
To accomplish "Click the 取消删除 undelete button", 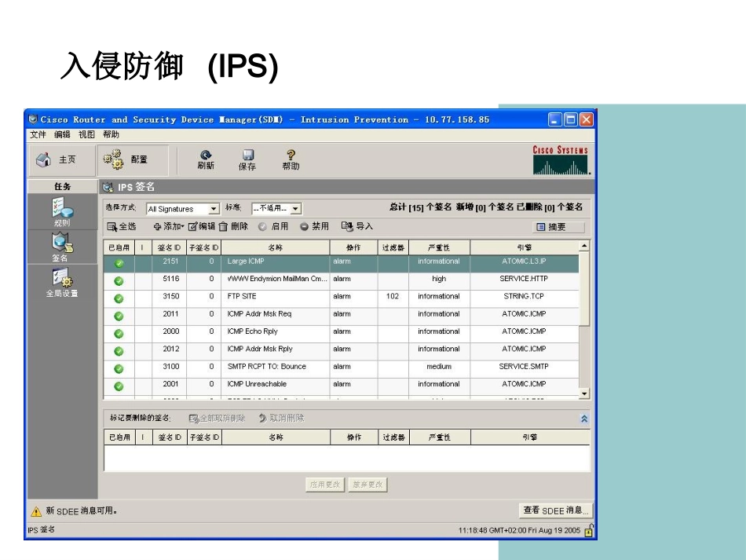I will pos(281,418).
